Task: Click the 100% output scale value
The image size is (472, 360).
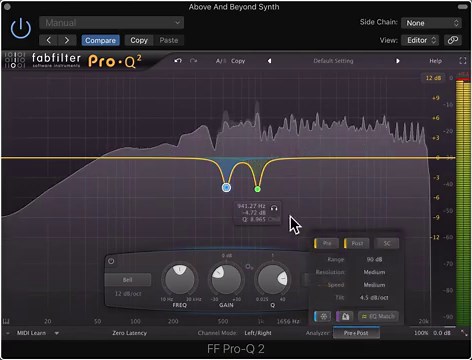Action: 421,333
